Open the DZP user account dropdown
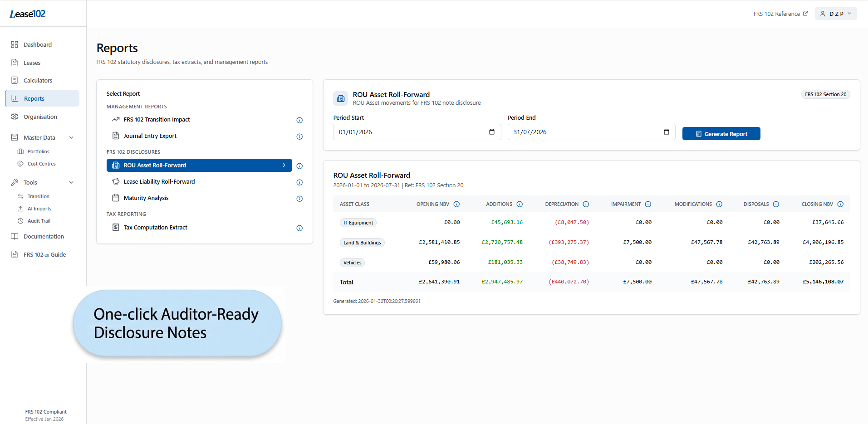 [x=836, y=14]
